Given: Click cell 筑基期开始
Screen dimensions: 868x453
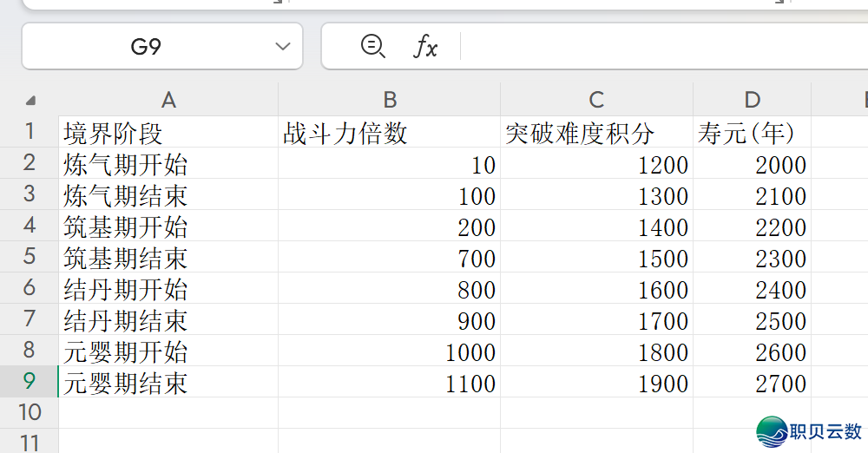Looking at the screenshot, I should click(168, 225).
